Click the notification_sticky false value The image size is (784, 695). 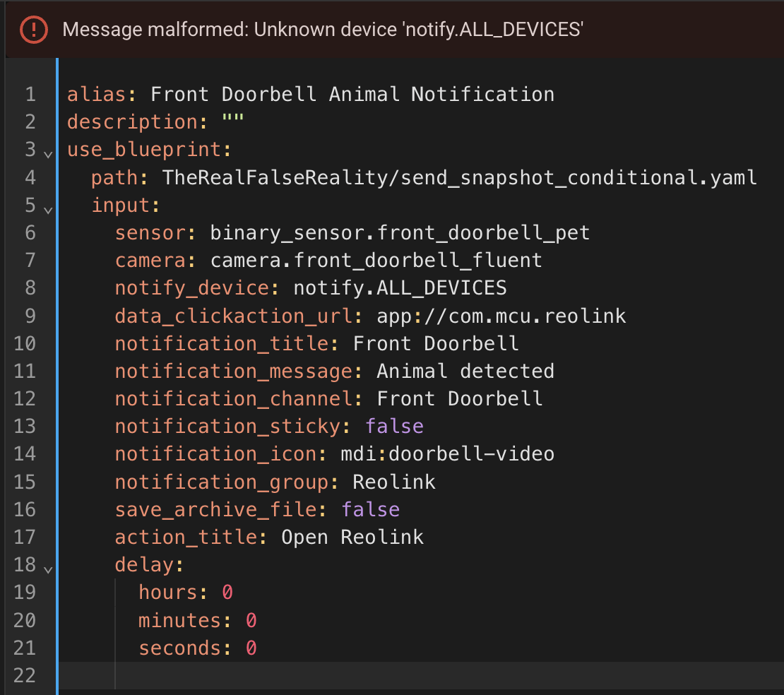point(394,427)
